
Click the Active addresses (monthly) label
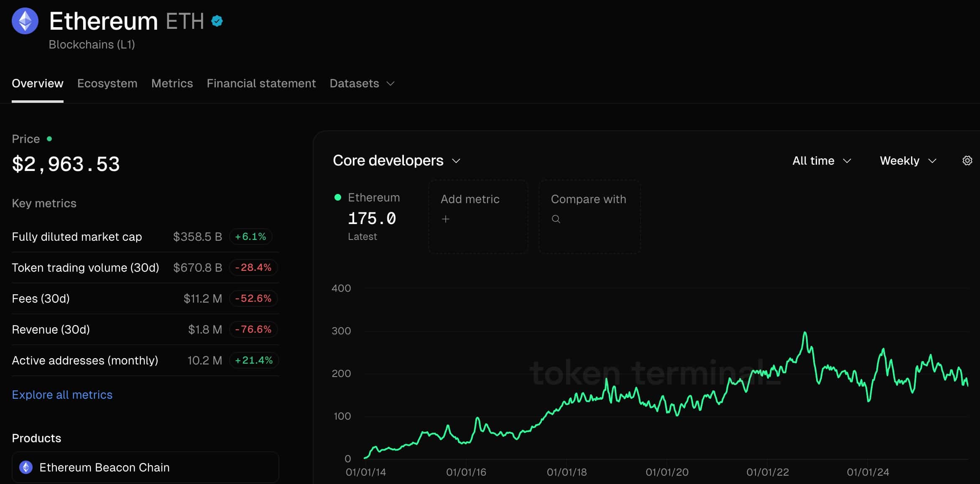click(85, 360)
